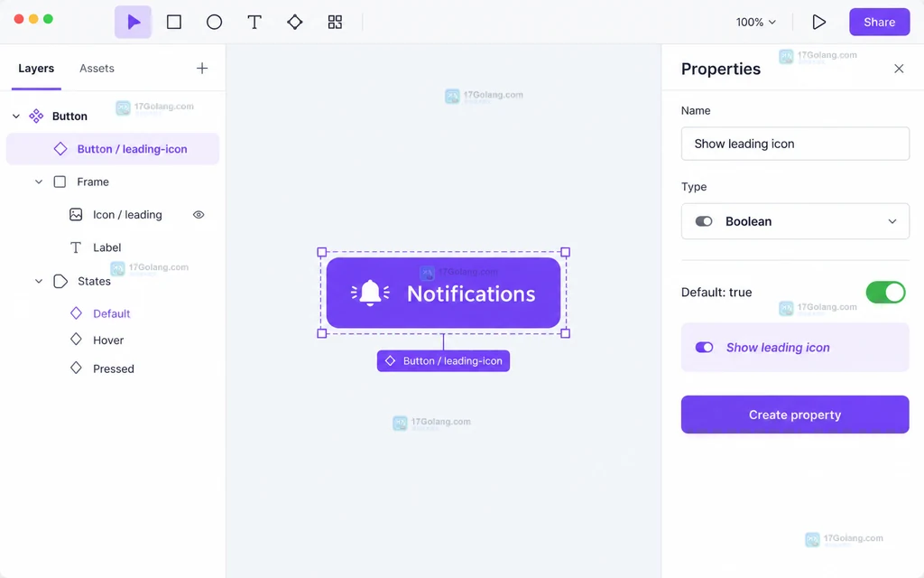Switch to the Layers tab
The height and width of the screenshot is (578, 924).
pyautogui.click(x=36, y=69)
